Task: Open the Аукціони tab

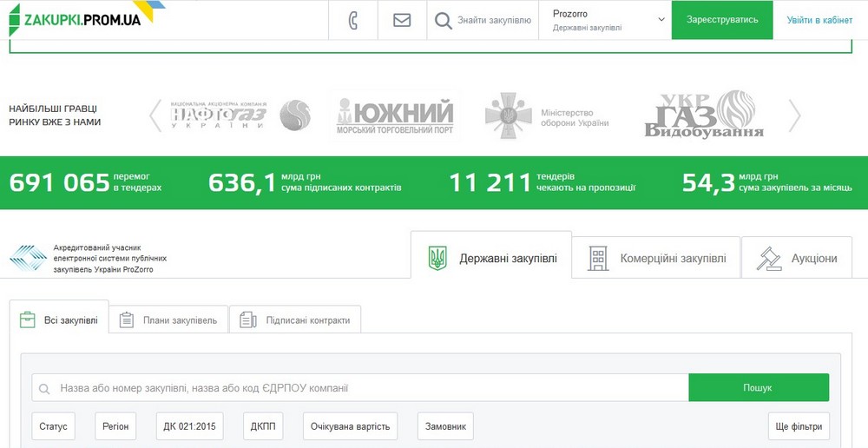Action: pyautogui.click(x=797, y=259)
